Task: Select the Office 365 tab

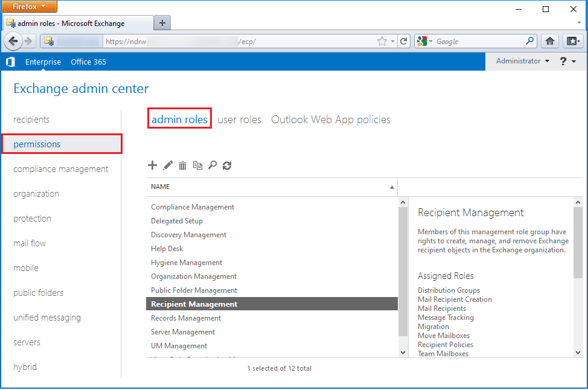Action: coord(89,62)
